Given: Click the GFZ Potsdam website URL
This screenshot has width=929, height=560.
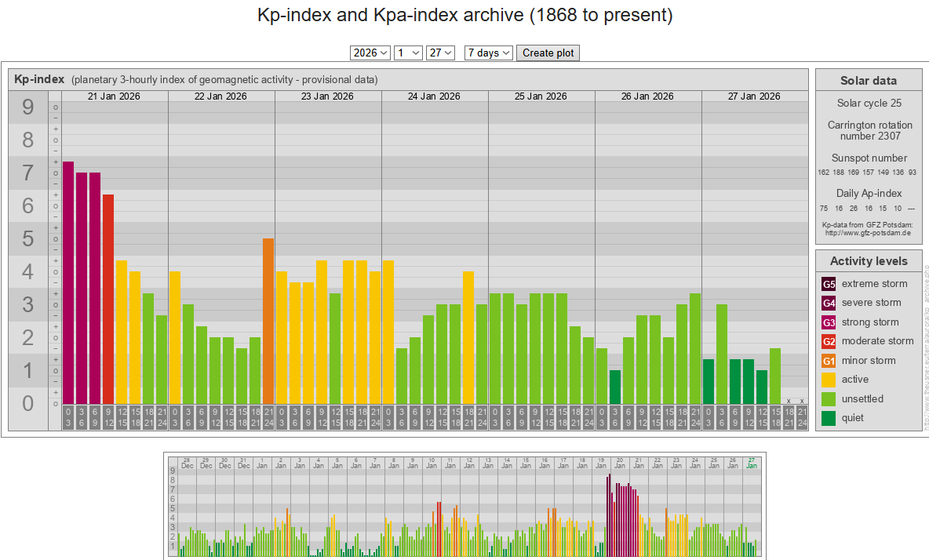Looking at the screenshot, I should [867, 233].
